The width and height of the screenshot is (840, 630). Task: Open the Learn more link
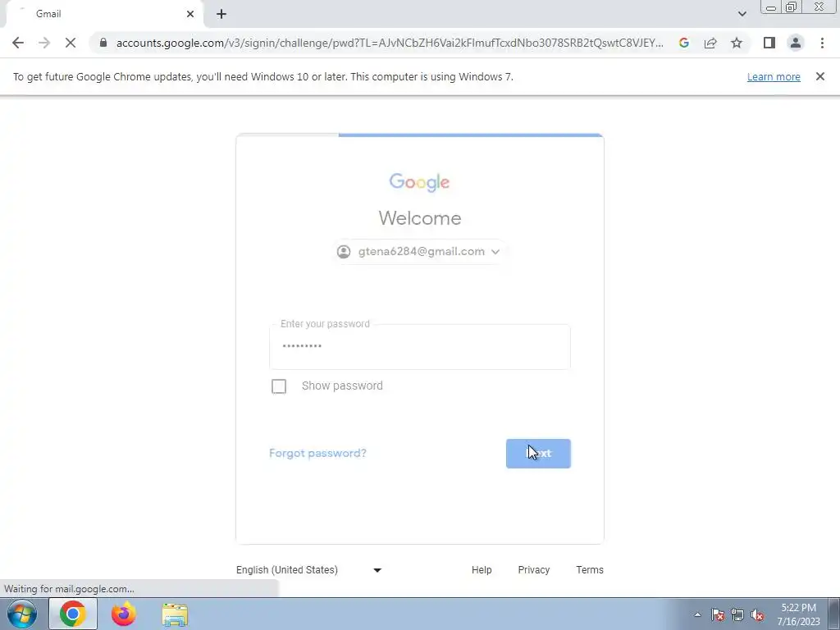pos(774,76)
